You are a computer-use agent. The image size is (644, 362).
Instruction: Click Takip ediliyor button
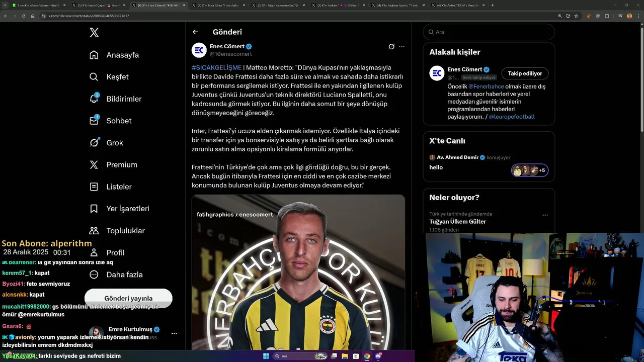(x=525, y=73)
